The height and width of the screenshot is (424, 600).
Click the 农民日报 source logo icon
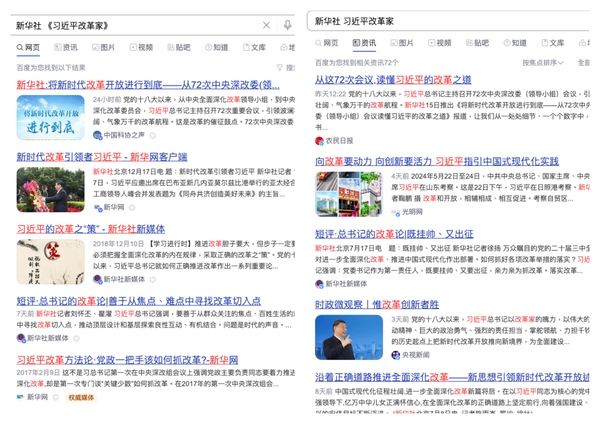coord(320,141)
